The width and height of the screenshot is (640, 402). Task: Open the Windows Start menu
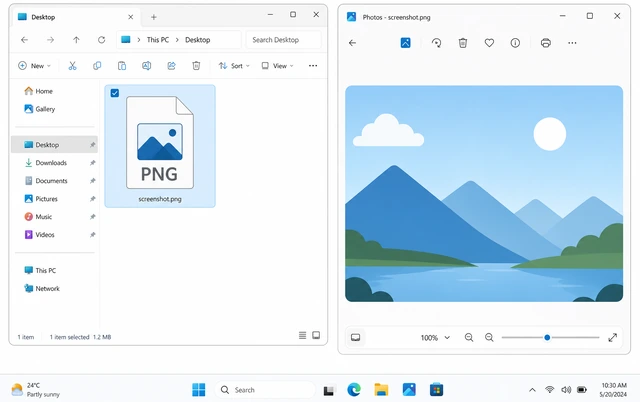tap(199, 390)
